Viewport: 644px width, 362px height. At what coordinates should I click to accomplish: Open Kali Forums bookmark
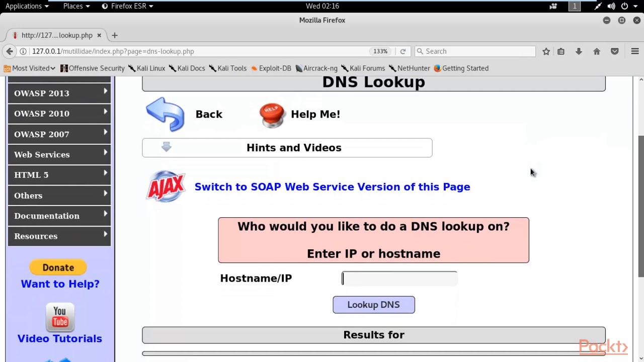(x=363, y=68)
